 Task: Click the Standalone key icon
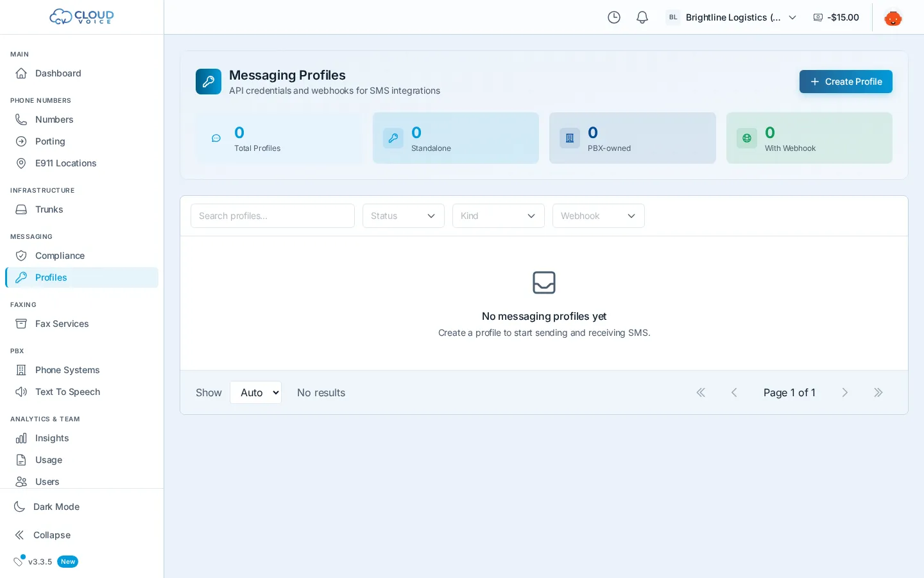(x=393, y=138)
